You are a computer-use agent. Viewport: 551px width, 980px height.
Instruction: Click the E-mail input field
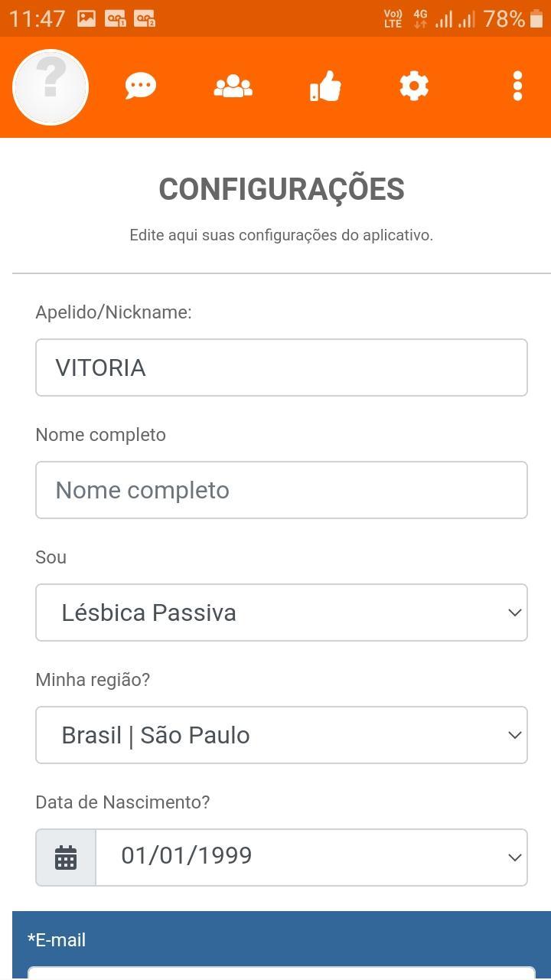point(282,972)
